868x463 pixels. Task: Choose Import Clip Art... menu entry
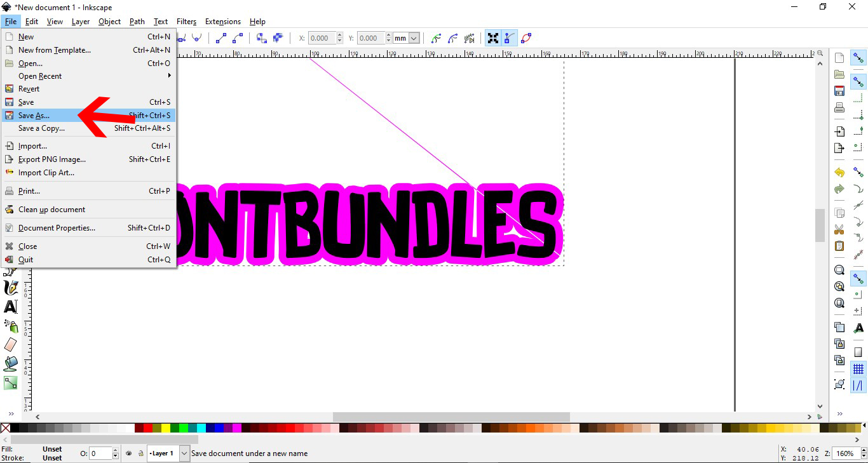coord(88,173)
